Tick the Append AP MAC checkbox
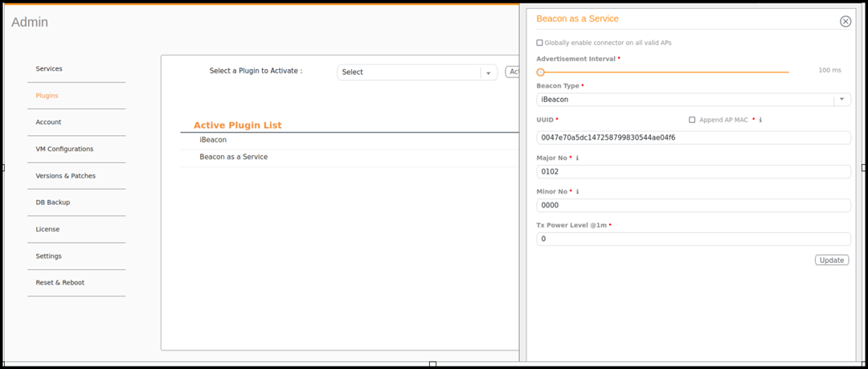This screenshot has width=868, height=369. coord(692,120)
